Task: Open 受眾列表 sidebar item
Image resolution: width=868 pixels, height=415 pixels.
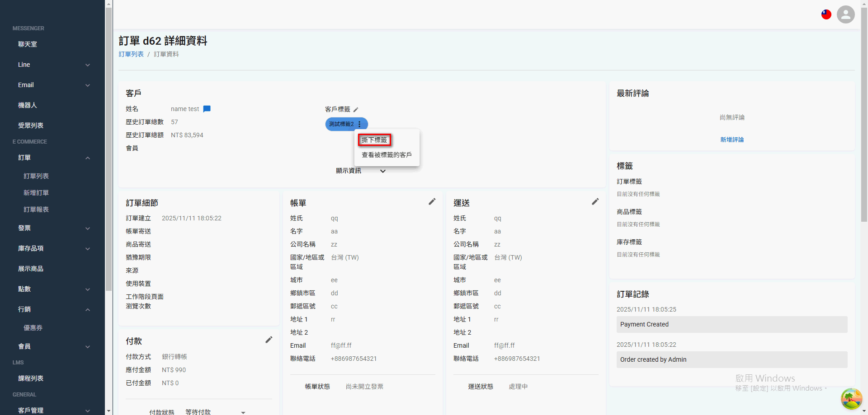Action: 31,126
